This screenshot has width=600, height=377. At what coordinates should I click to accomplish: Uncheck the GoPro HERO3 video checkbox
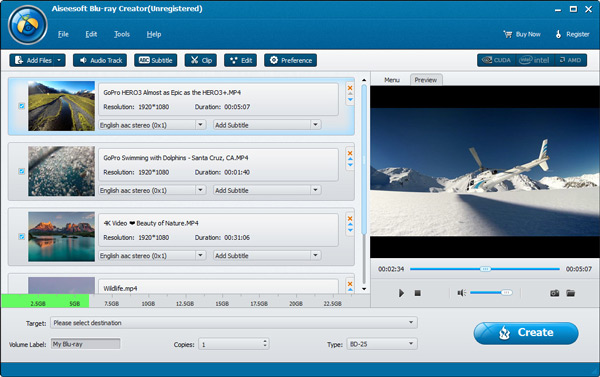22,106
